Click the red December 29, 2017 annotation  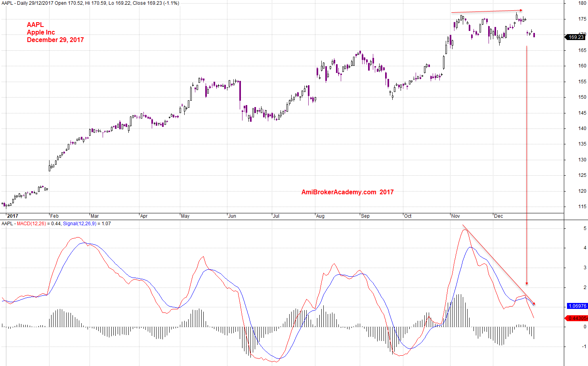pos(55,40)
